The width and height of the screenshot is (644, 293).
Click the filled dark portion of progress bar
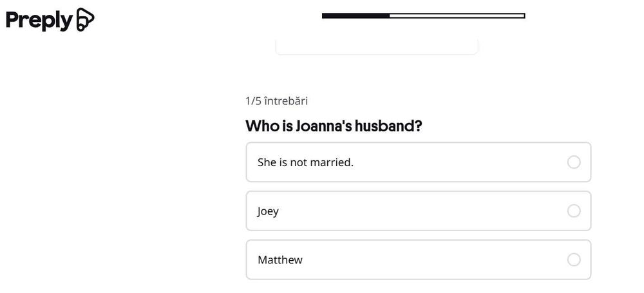point(355,15)
